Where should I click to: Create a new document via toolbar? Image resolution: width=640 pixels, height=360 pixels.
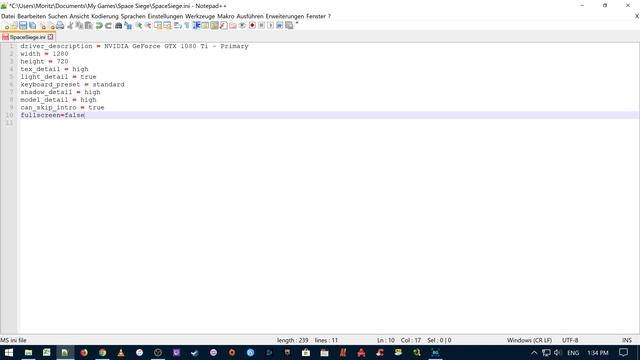point(5,26)
